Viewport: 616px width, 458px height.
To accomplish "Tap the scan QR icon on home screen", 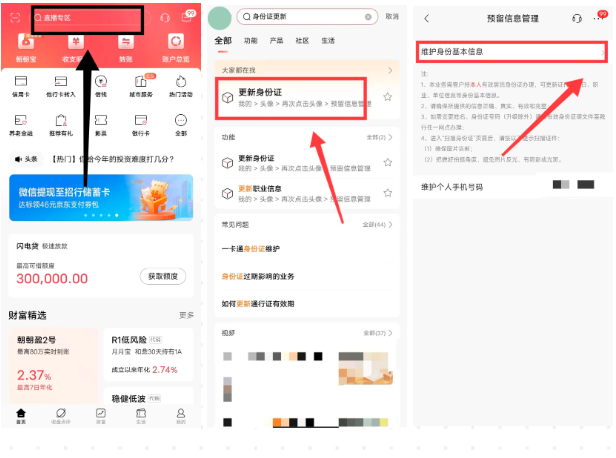I will [x=15, y=18].
